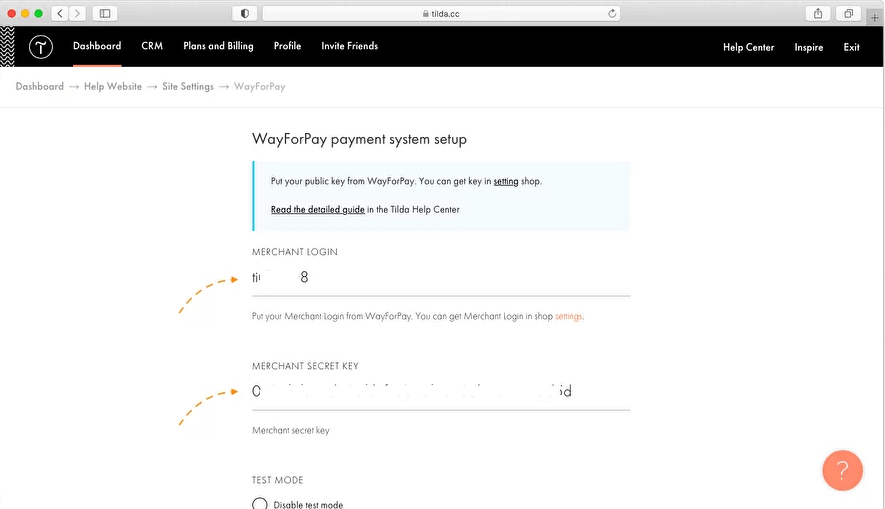Focus the Merchant Secret Key field

tap(441, 392)
